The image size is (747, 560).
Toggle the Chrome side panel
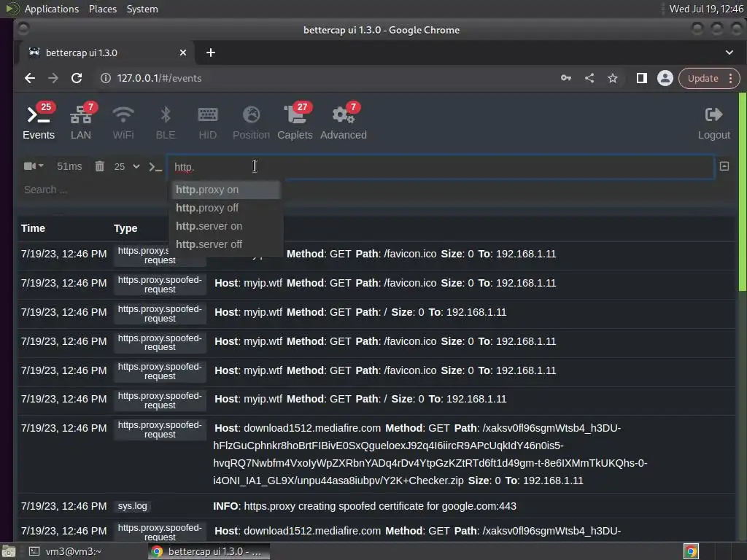[642, 78]
